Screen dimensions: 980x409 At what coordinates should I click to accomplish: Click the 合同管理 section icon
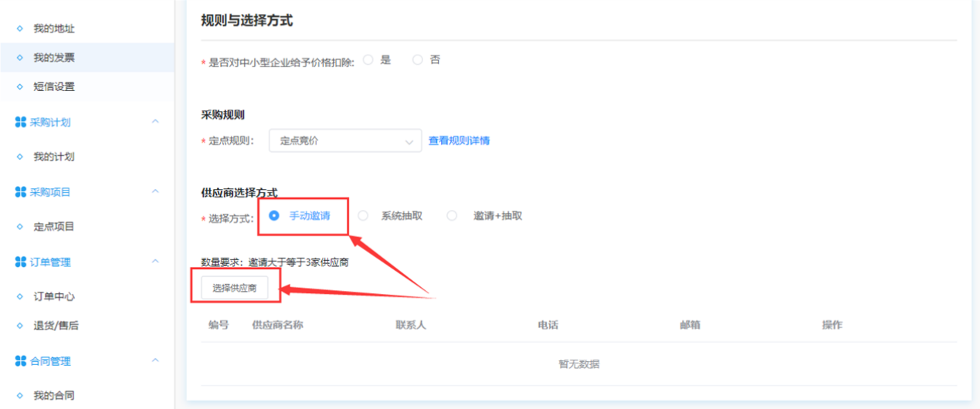coord(21,360)
